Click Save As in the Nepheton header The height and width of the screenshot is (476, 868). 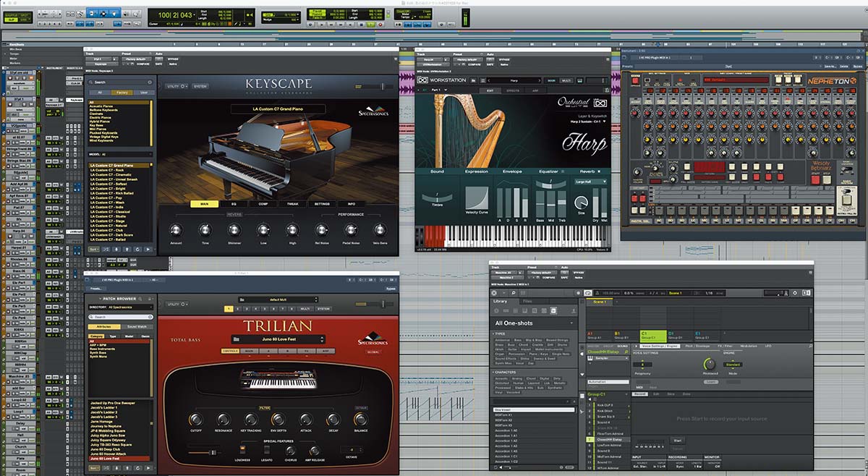[x=830, y=67]
